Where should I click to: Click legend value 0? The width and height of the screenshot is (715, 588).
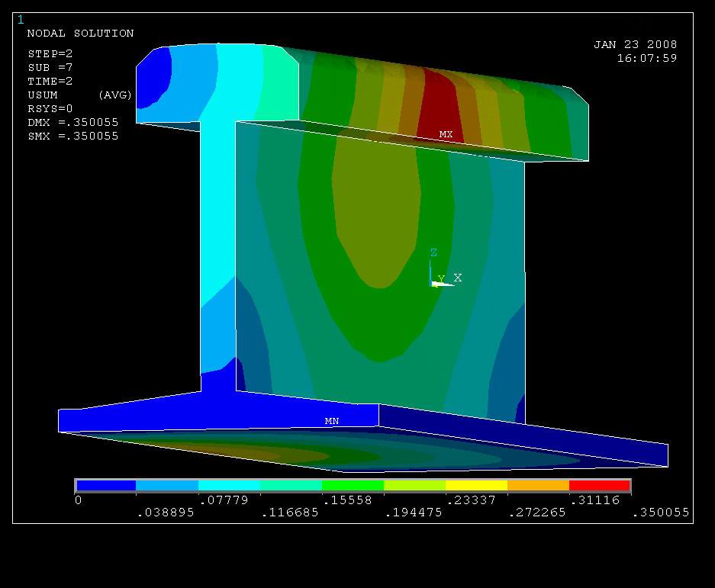pyautogui.click(x=79, y=500)
